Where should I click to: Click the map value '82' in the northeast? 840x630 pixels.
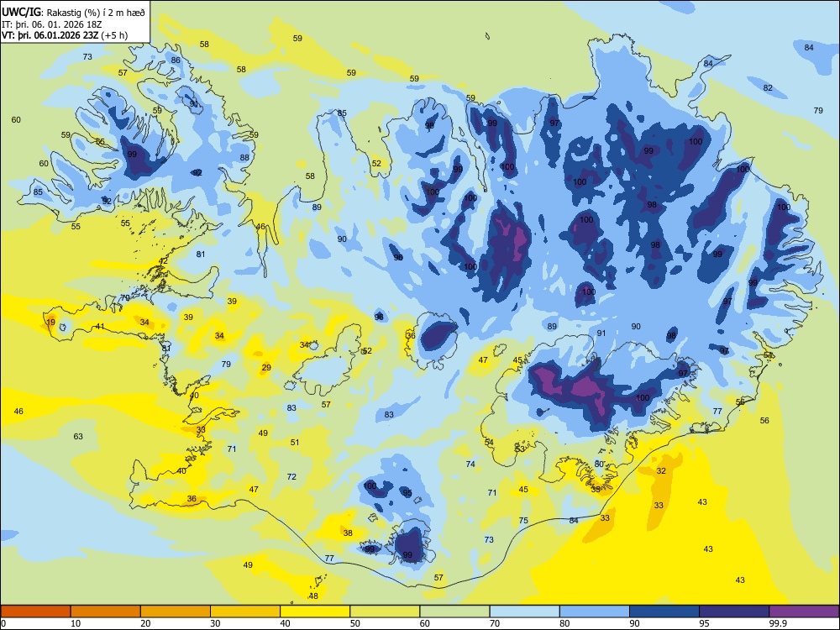(768, 88)
